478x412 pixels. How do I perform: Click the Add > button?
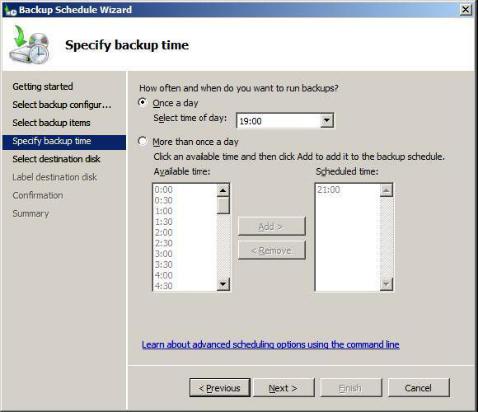coord(272,227)
